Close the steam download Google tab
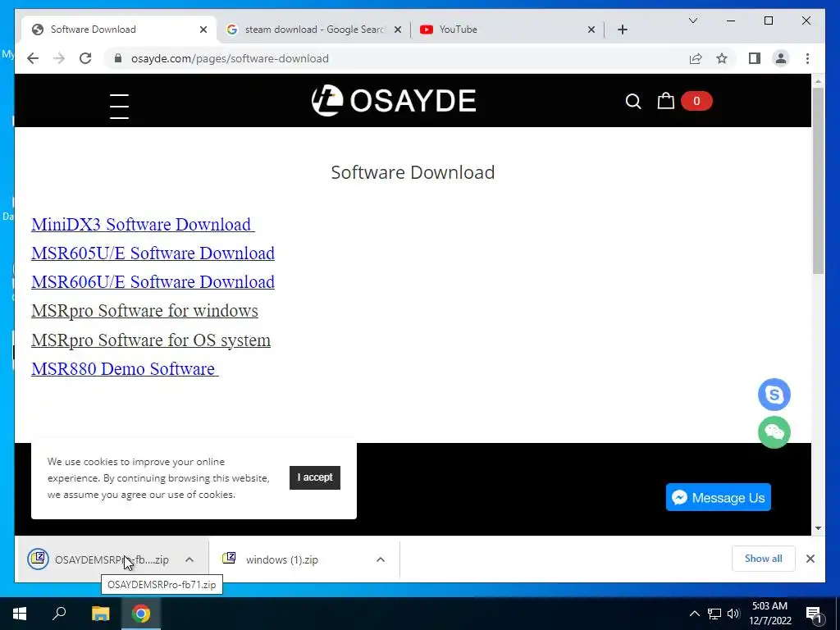The image size is (840, 630). pos(398,30)
